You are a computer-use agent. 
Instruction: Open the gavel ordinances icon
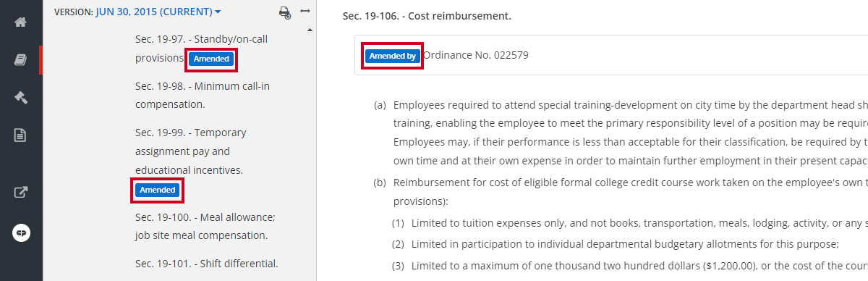click(x=20, y=98)
